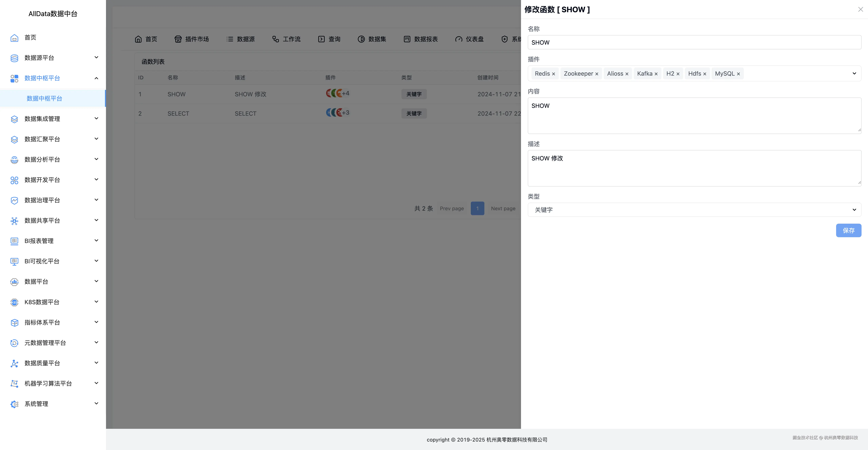The height and width of the screenshot is (450, 868).
Task: Switch to the 工作流 tab
Action: tap(286, 39)
